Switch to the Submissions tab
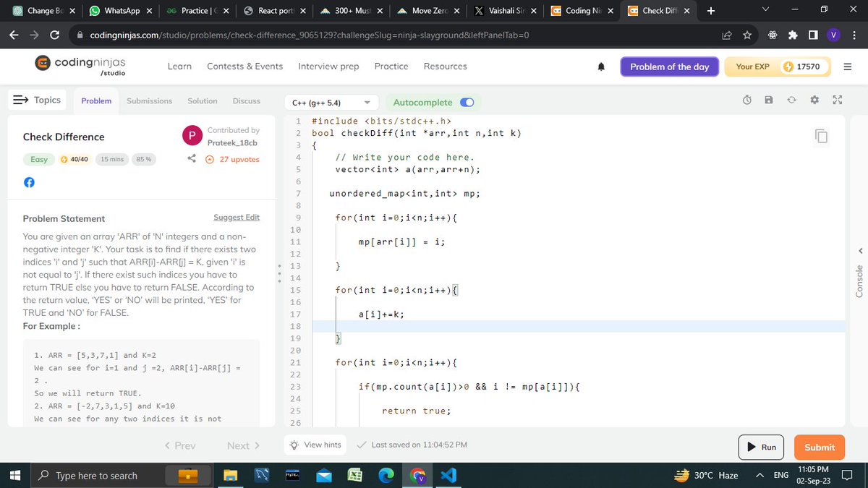Image resolution: width=868 pixels, height=488 pixels. click(x=149, y=100)
